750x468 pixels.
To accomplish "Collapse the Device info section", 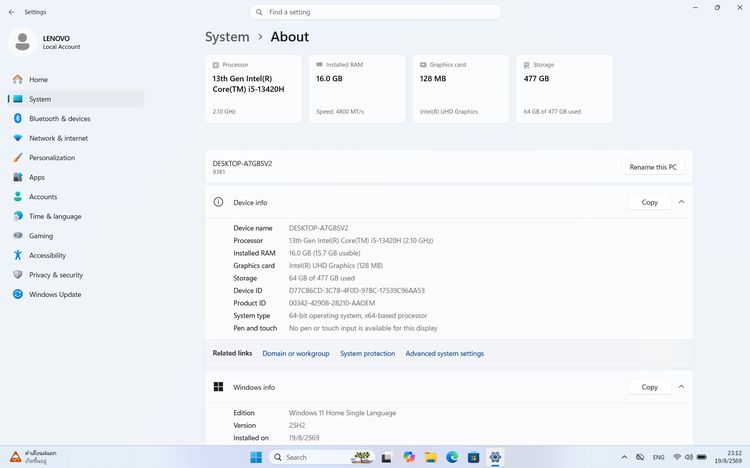I will pyautogui.click(x=681, y=202).
